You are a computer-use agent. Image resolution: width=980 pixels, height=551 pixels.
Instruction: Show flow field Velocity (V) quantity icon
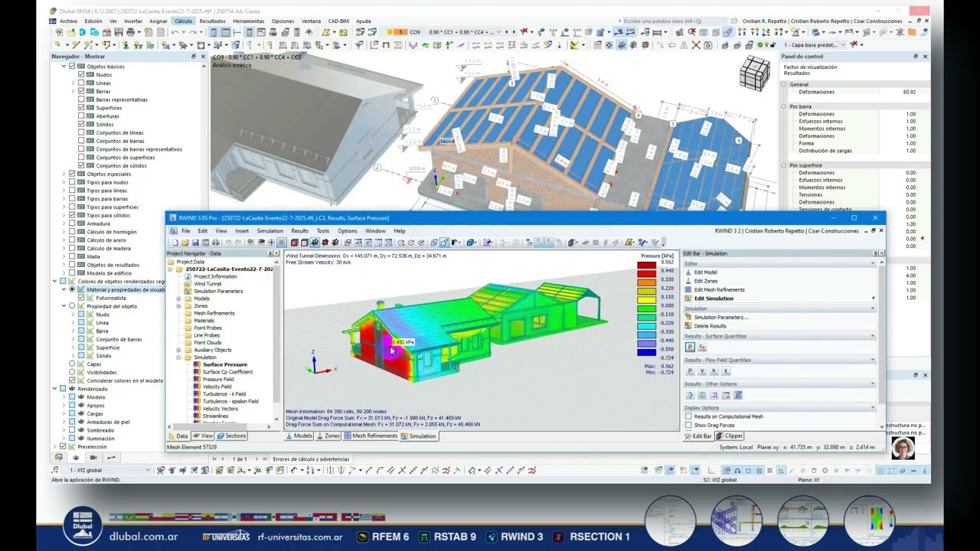click(x=702, y=371)
